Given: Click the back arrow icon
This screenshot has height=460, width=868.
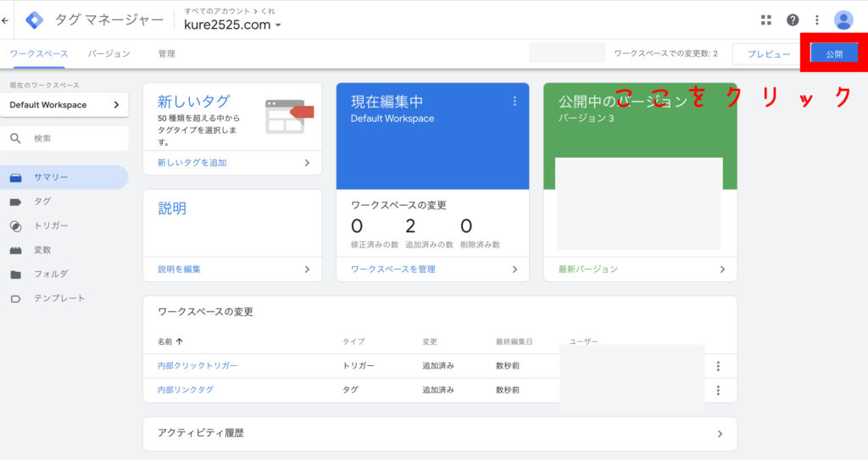Looking at the screenshot, I should [x=5, y=20].
